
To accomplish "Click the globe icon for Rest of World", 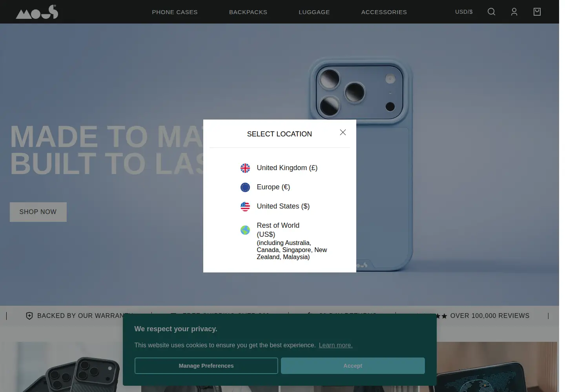I will click(245, 230).
